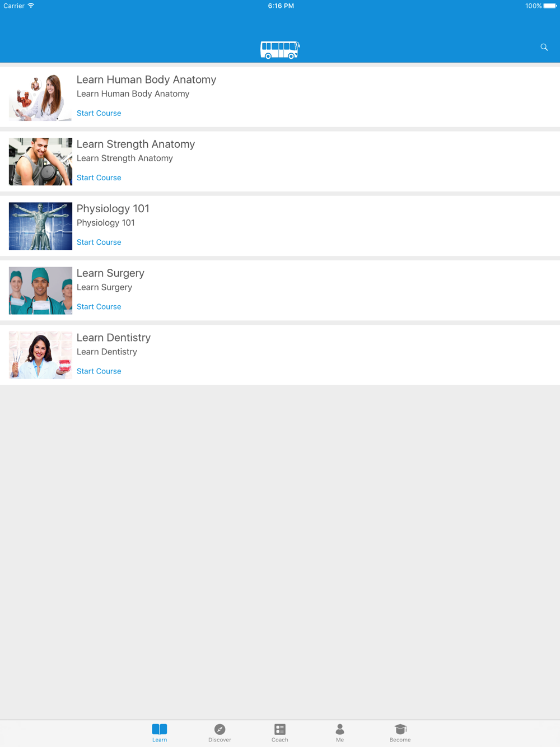Tap the bus logo in header
The image size is (560, 747).
click(x=280, y=50)
